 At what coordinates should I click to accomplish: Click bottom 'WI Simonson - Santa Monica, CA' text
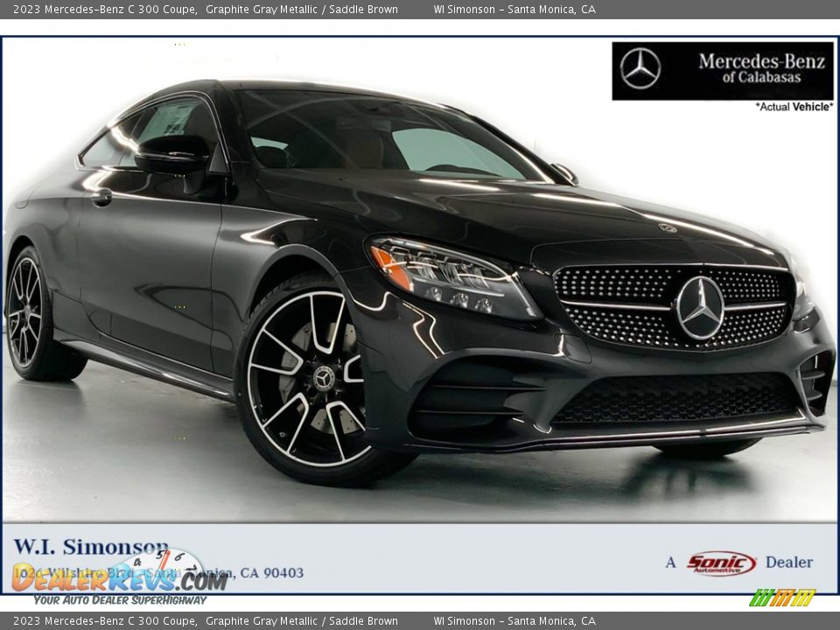pyautogui.click(x=514, y=621)
